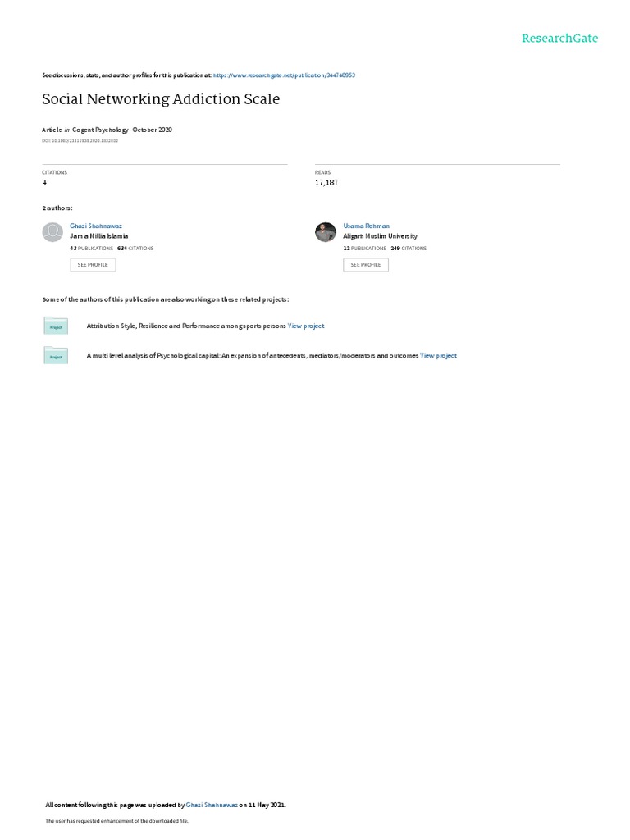
Task: Click the project folder icon for Attribution Style
Action: 56,326
